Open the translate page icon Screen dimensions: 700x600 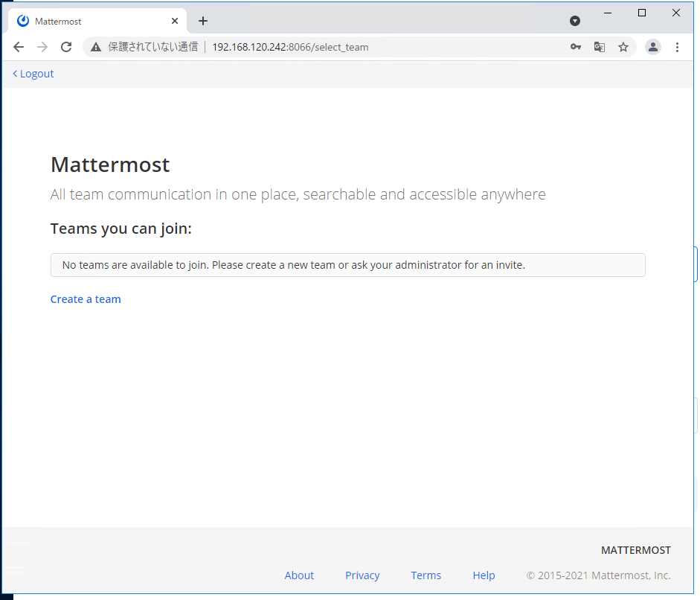[x=600, y=47]
